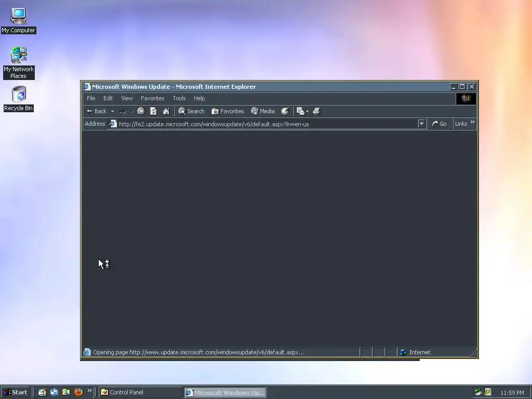Screen dimensions: 532x399
Task: Open the Media toolbar pane
Action: pyautogui.click(x=262, y=111)
